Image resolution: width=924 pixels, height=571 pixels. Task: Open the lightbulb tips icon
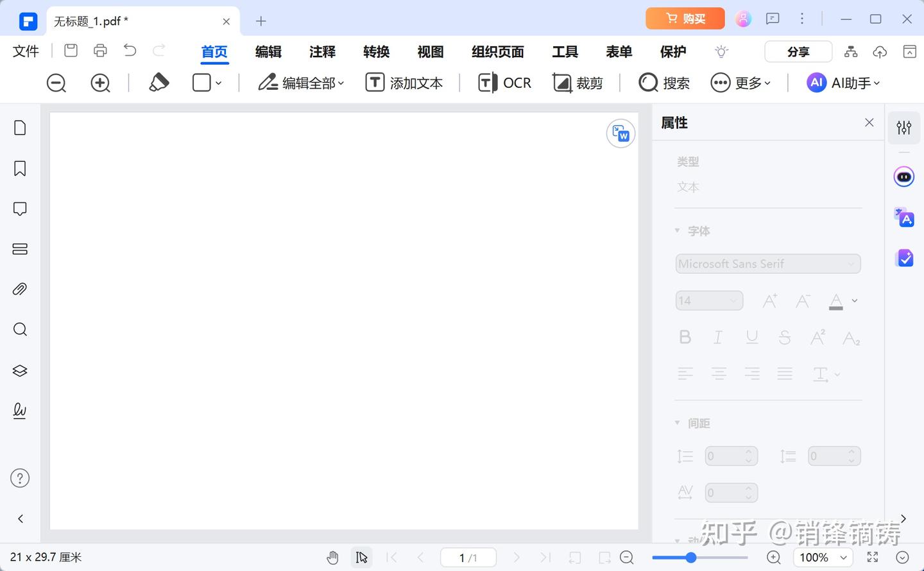[722, 51]
